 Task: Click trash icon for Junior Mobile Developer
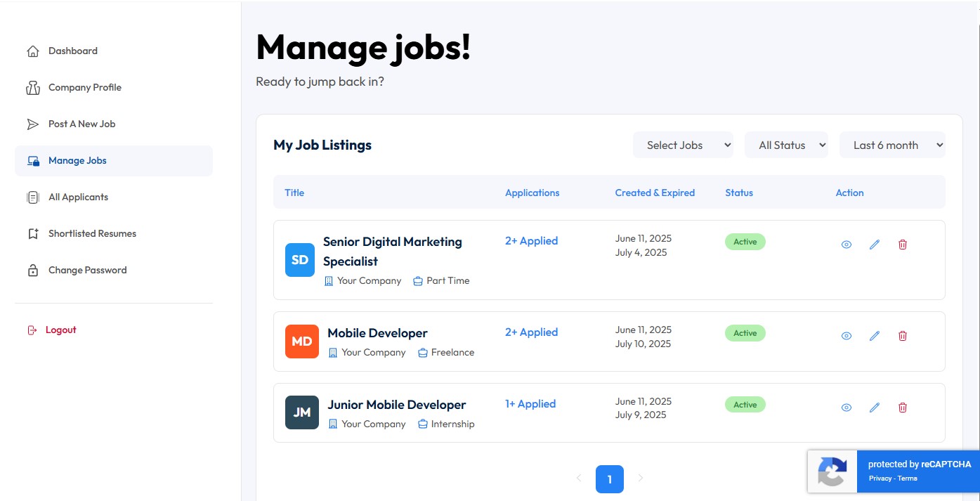[903, 408]
